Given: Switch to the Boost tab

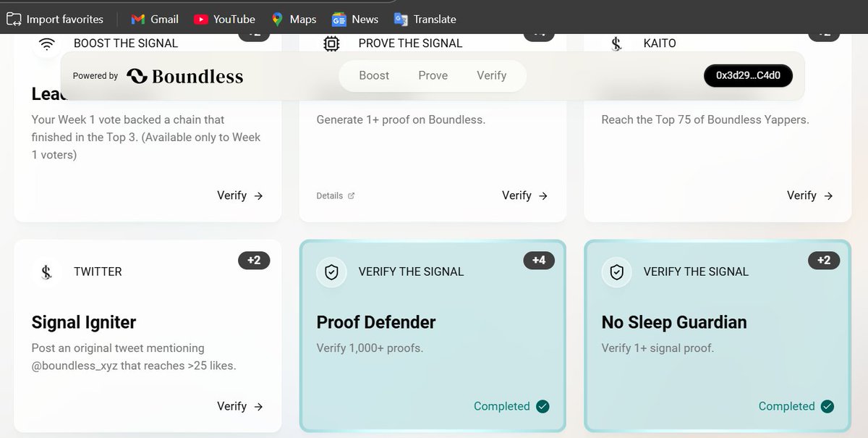Looking at the screenshot, I should point(374,75).
